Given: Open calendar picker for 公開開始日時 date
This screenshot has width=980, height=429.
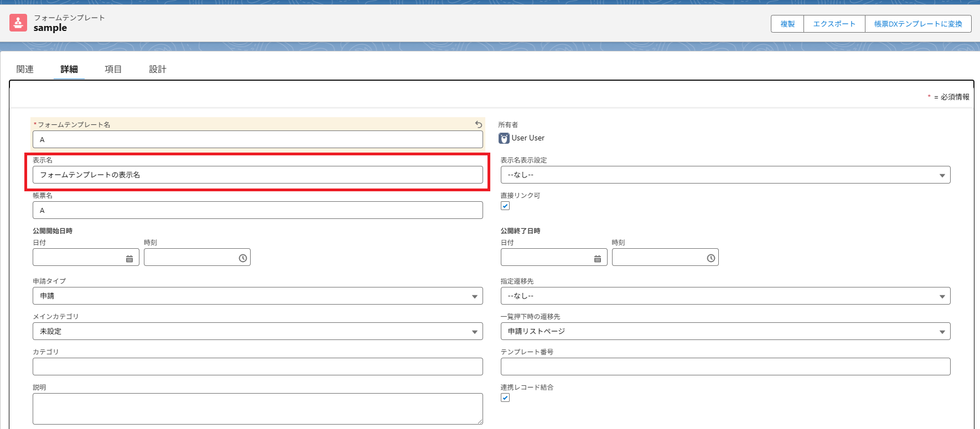Looking at the screenshot, I should [x=129, y=258].
